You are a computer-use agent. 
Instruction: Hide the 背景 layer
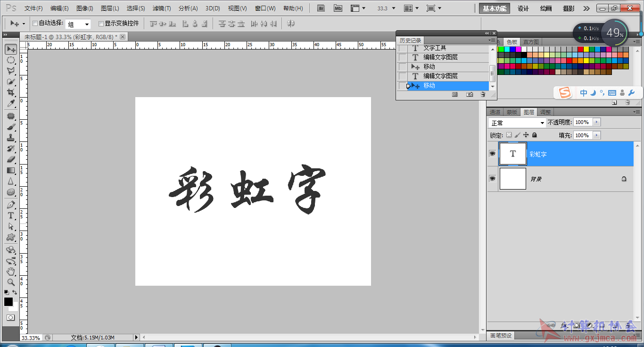coord(492,179)
